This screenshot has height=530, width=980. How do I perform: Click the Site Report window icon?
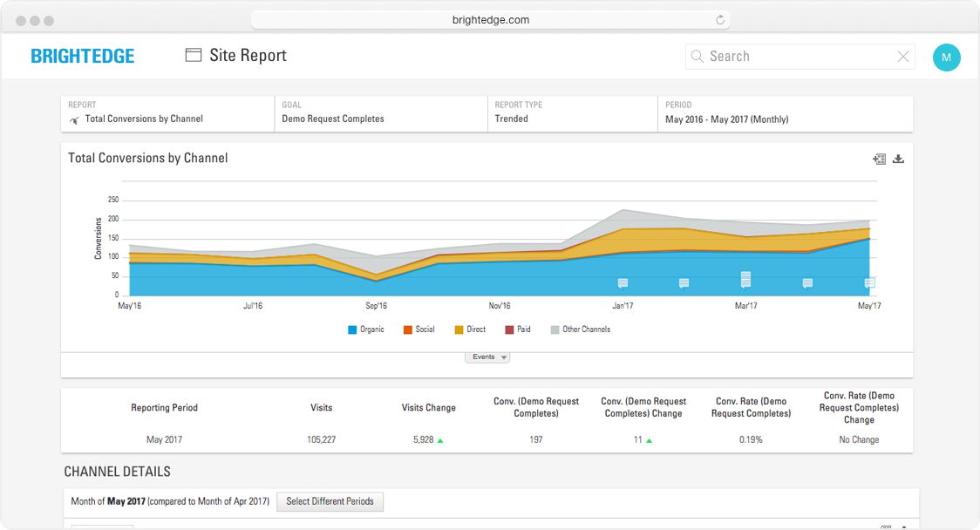pos(194,55)
